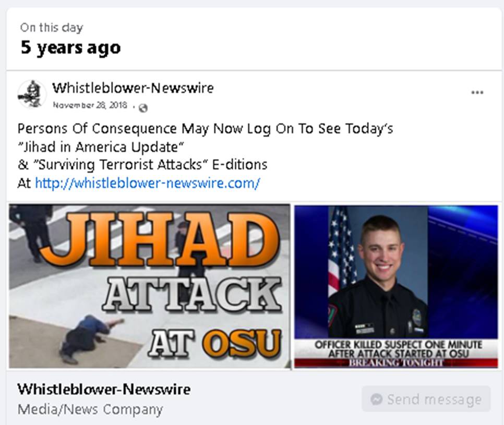504x425 pixels.
Task: Click the Breaking Tonight banner in right image
Action: 396,363
